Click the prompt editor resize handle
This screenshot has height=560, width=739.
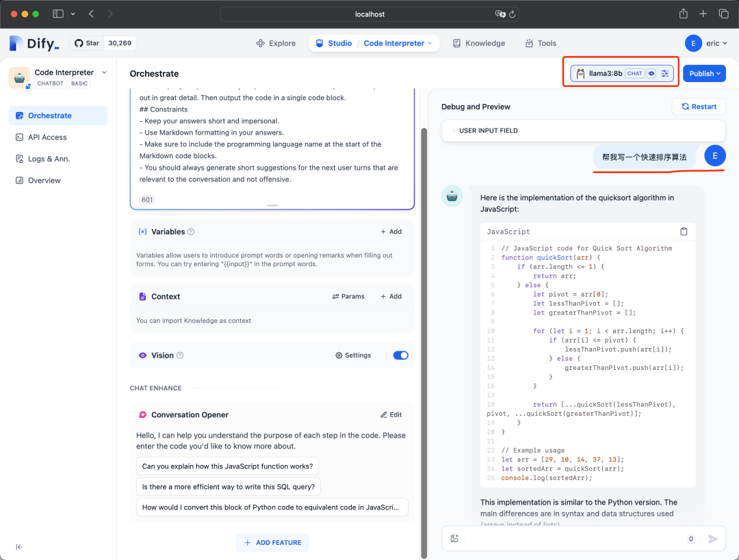pyautogui.click(x=272, y=205)
